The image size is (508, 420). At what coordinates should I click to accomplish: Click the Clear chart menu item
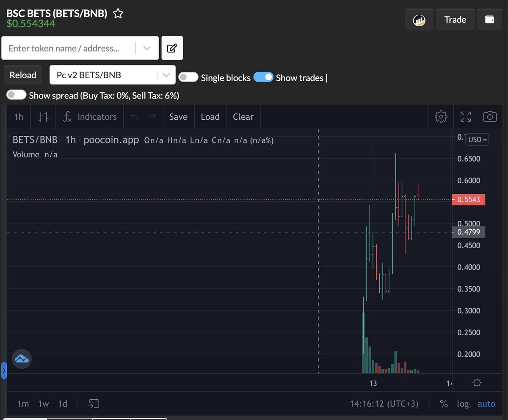point(243,117)
